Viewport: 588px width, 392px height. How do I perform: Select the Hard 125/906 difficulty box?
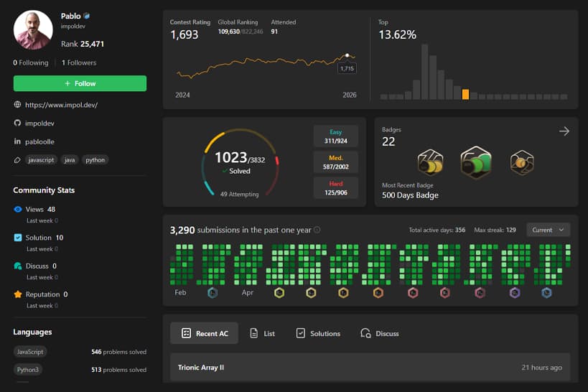point(337,188)
